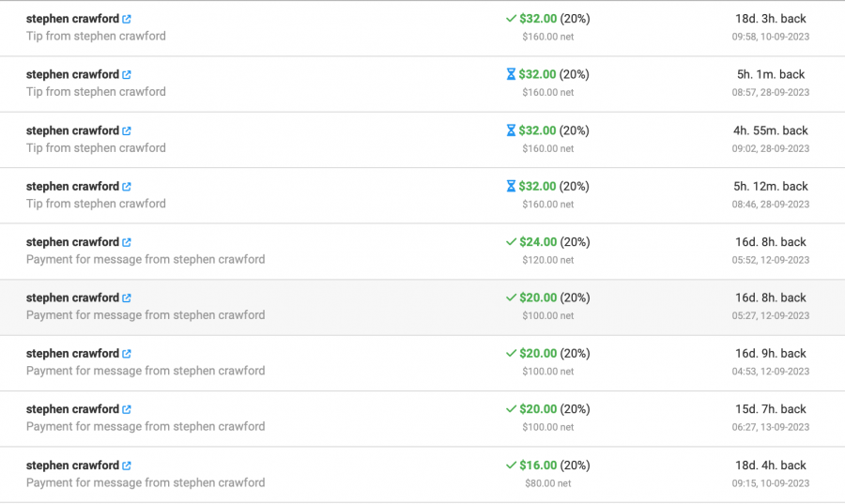Open external link icon for 09:02, 28-09-2023 tip
This screenshot has width=845, height=504.
[127, 130]
